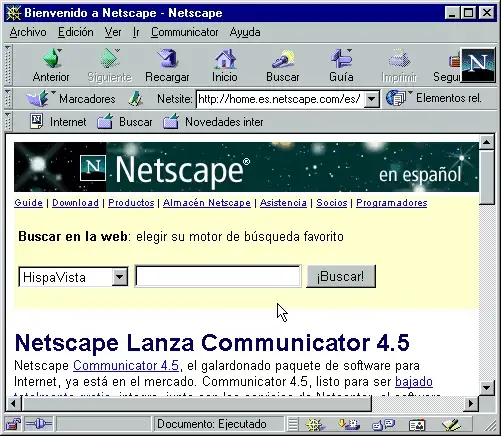Open Navigator from the component bar
Screen dimensions: 501x436
[x=314, y=425]
